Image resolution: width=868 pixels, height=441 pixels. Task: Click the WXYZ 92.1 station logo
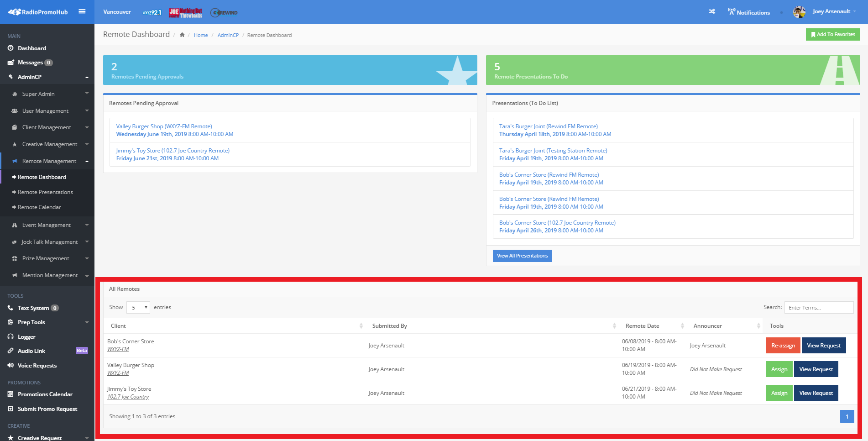click(152, 12)
